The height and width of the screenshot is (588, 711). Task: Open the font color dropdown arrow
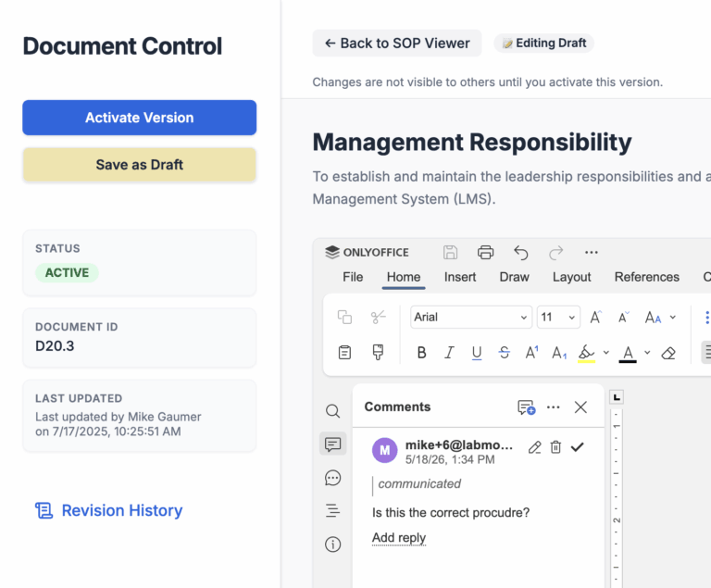[x=647, y=353]
